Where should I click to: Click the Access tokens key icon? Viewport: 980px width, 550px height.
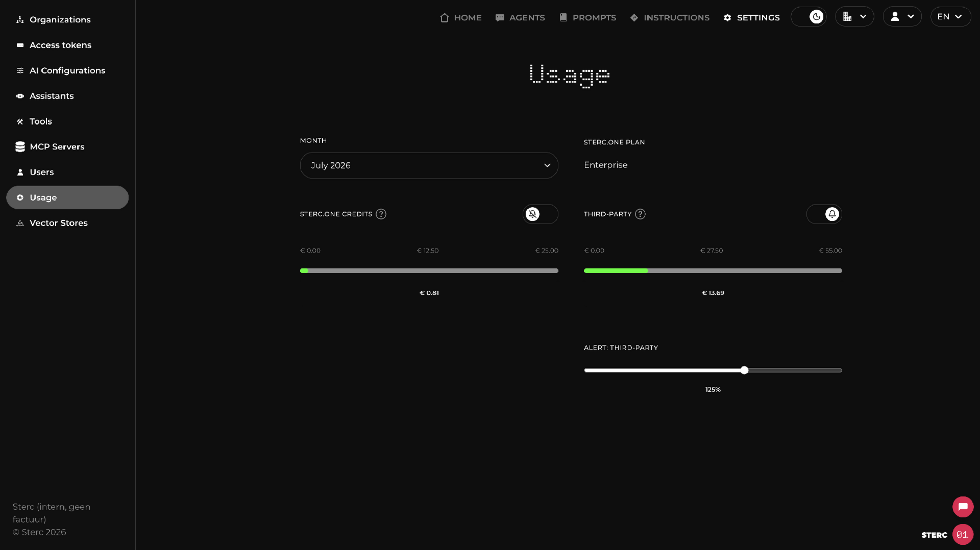(20, 45)
